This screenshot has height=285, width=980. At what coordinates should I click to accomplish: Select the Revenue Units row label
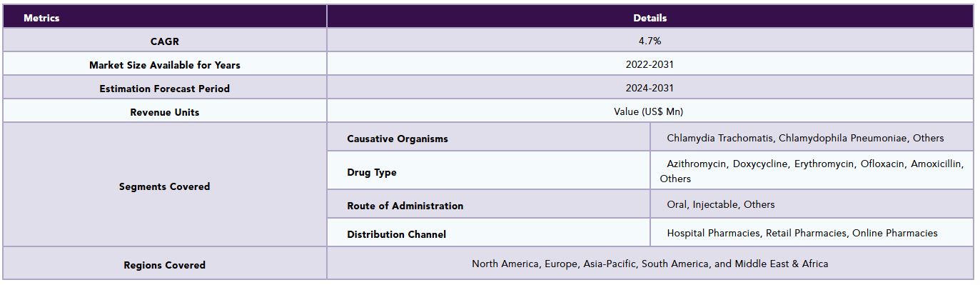pyautogui.click(x=165, y=111)
